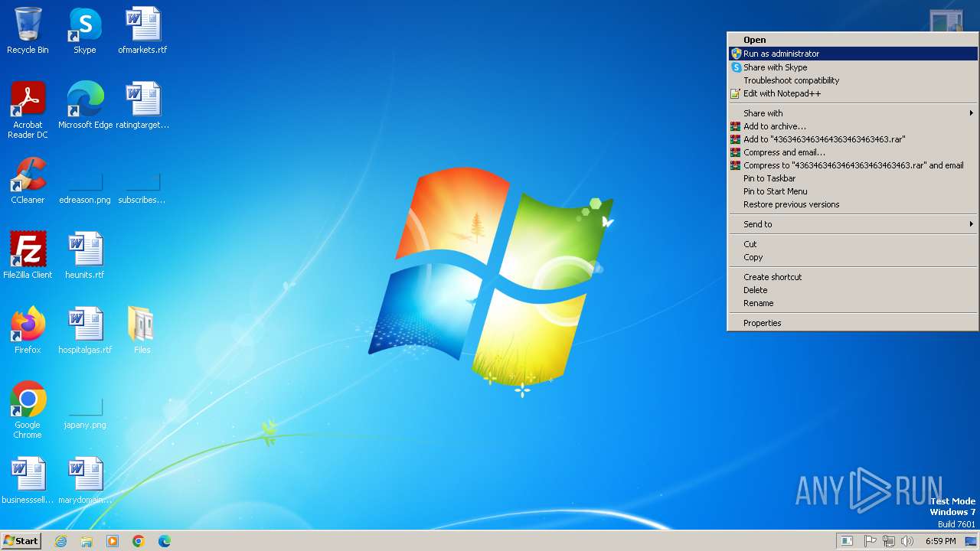
Task: Open Action Center flag tray icon
Action: tap(871, 541)
